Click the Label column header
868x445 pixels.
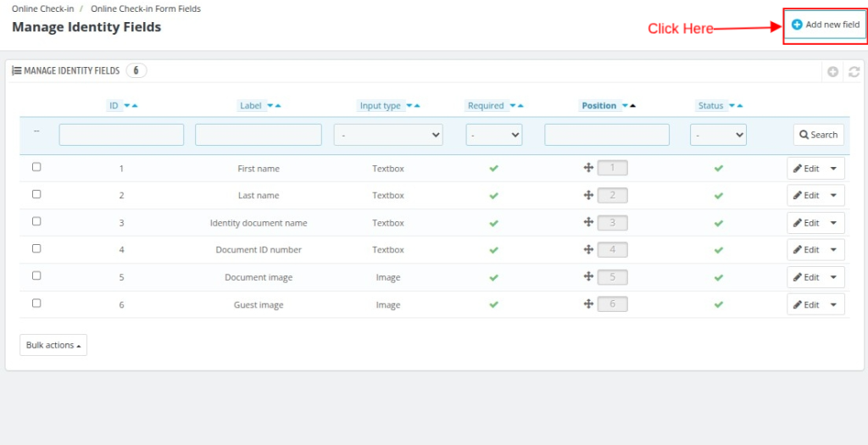coord(251,106)
